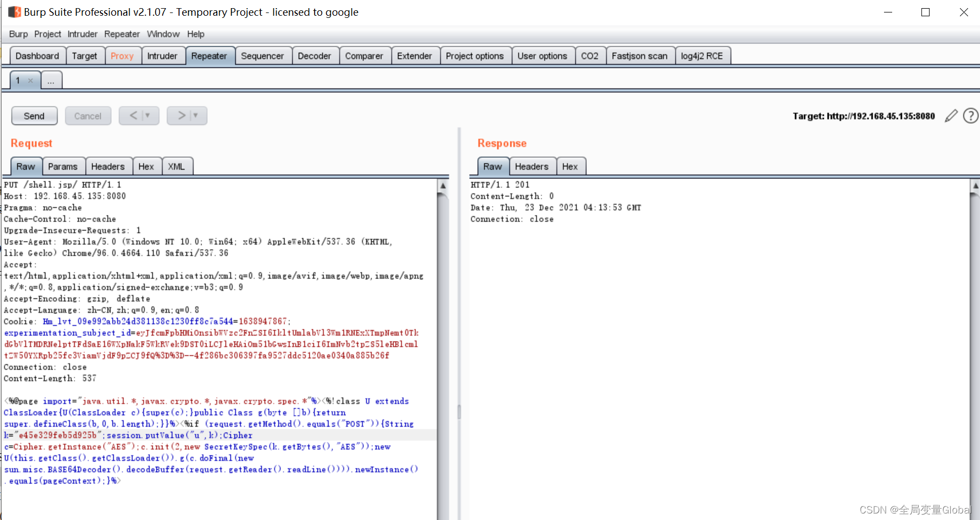The width and height of the screenshot is (980, 520).
Task: Click the PUT /shell.jsp/ request line
Action: 62,184
